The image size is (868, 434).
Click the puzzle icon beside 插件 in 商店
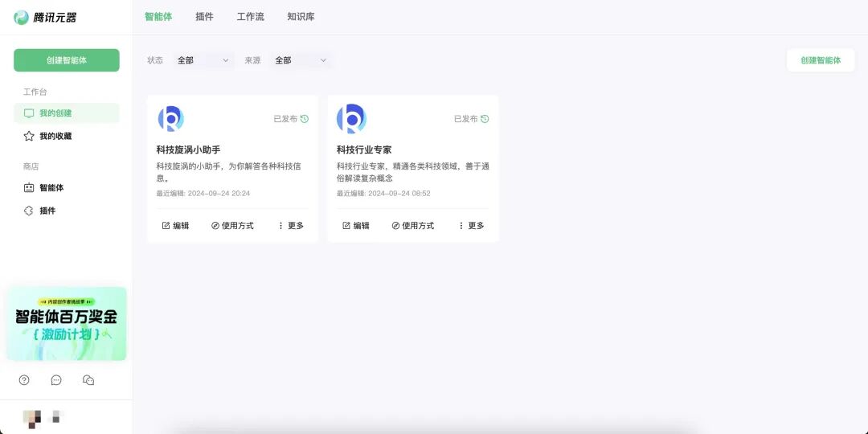pos(29,211)
